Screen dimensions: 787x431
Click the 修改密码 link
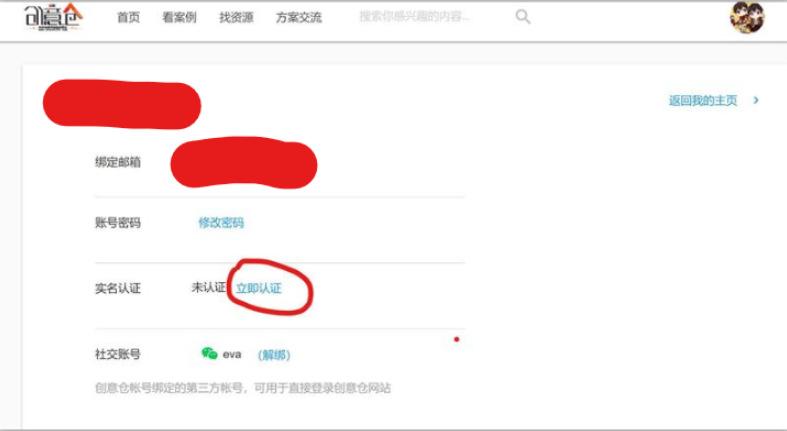point(221,222)
